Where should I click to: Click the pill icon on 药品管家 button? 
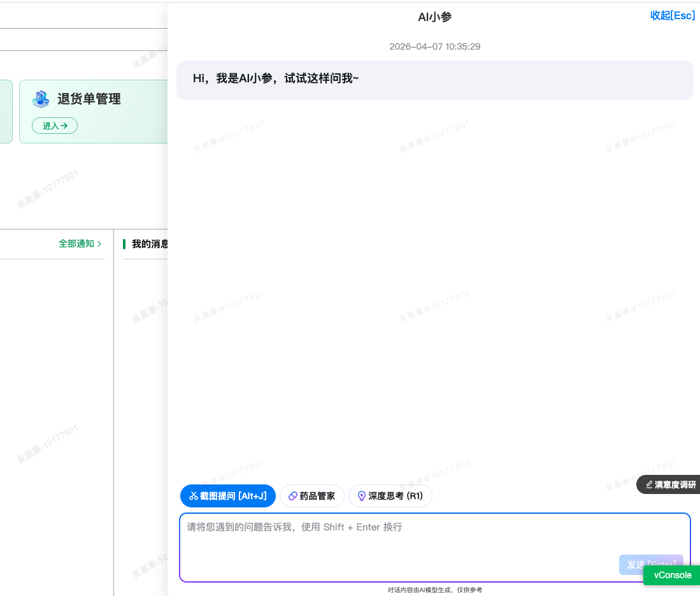(x=293, y=495)
